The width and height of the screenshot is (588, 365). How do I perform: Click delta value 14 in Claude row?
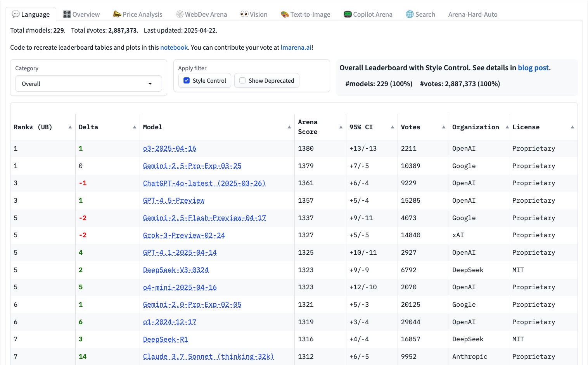pos(83,356)
